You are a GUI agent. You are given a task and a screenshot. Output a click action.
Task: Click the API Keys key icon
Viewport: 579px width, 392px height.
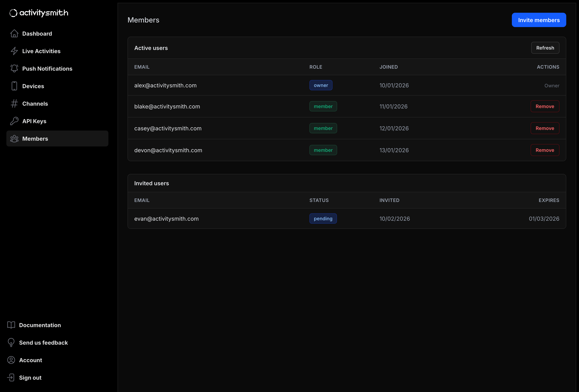coord(14,121)
